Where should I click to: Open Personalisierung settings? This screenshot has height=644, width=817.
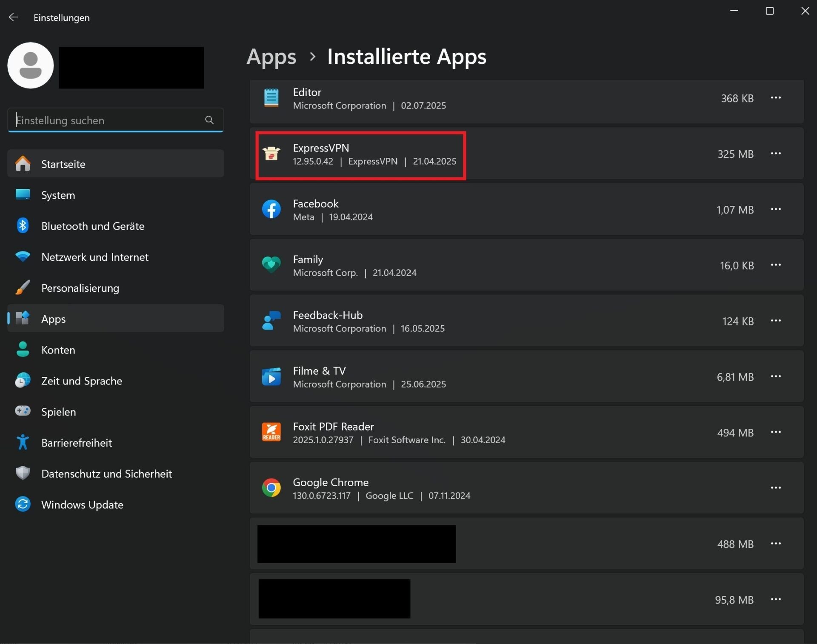(116, 288)
